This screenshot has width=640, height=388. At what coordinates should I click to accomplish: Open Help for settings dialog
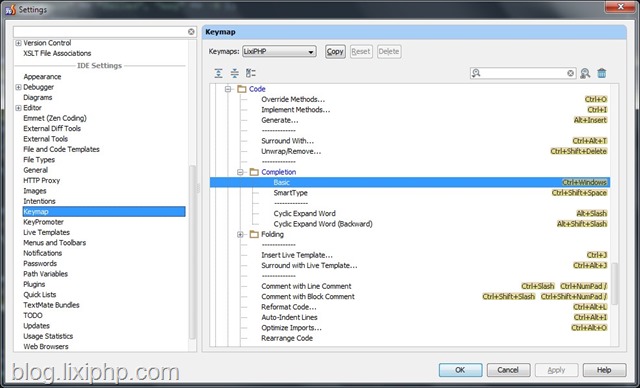[x=604, y=370]
